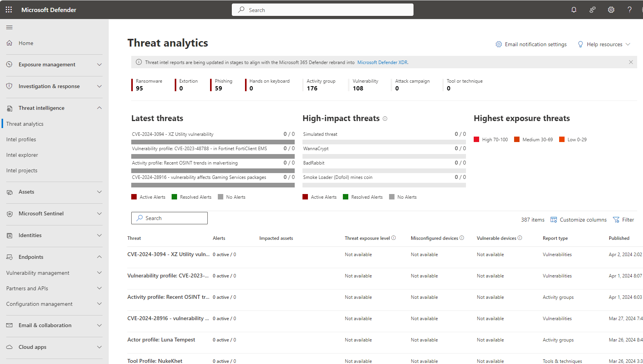
Task: Open Intel explorer in sidebar
Action: 22,155
